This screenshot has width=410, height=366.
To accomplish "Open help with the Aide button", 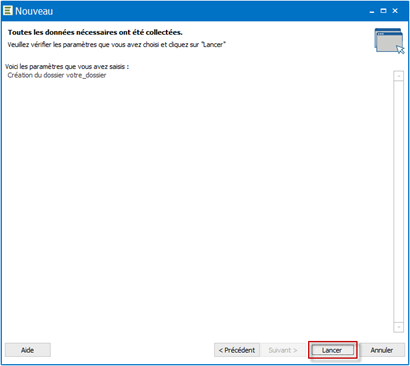I will tap(28, 350).
